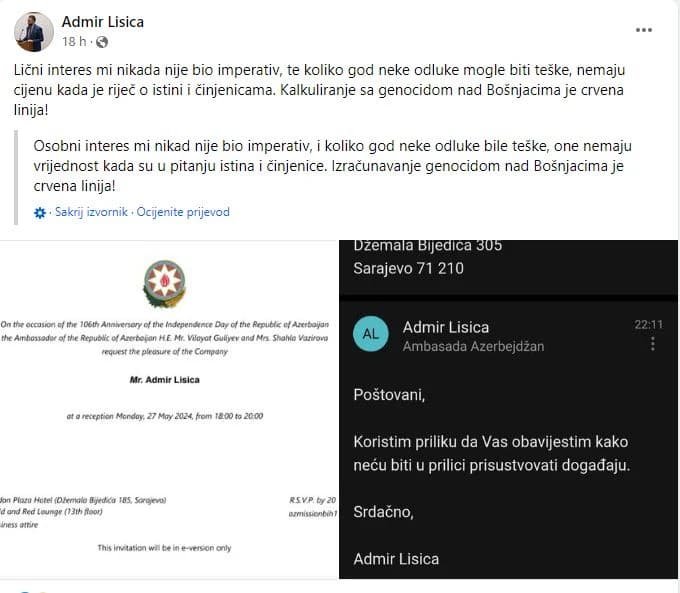Click the Sarajevo 71 210 address line
Viewport: 680px width, 593px height.
tap(409, 268)
